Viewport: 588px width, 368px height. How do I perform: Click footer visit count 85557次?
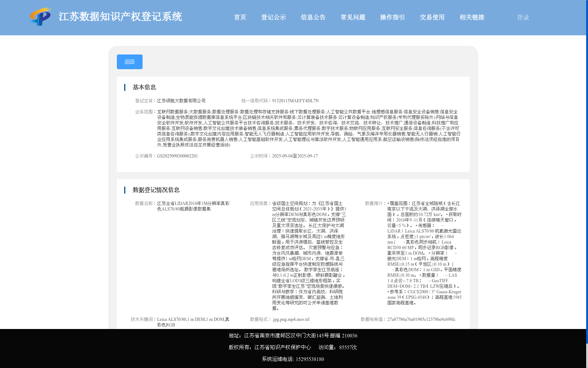[x=338, y=347]
